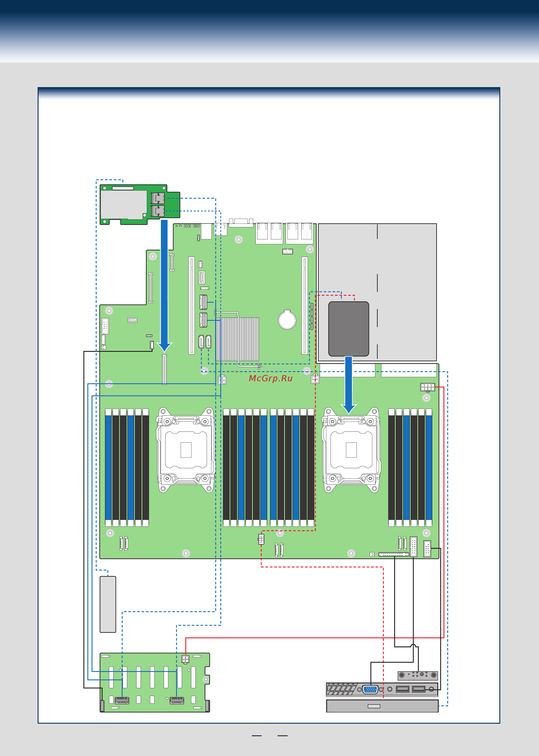Click the green RAID module card
Viewport: 539px width, 756px height.
(140, 204)
